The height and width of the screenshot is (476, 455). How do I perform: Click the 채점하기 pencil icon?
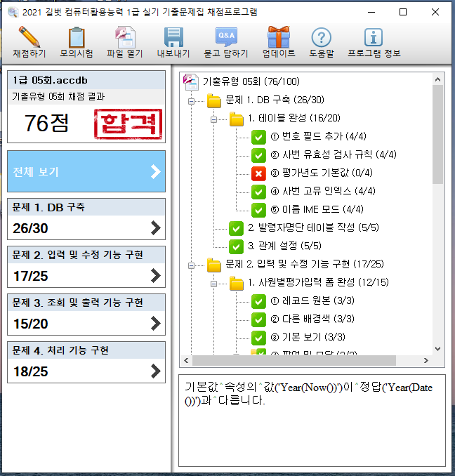coord(29,37)
